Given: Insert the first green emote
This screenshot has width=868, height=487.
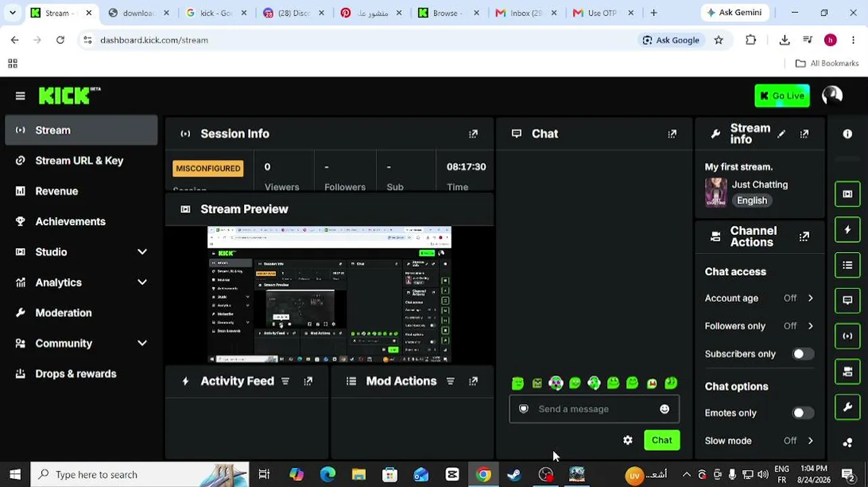Looking at the screenshot, I should click(x=518, y=384).
